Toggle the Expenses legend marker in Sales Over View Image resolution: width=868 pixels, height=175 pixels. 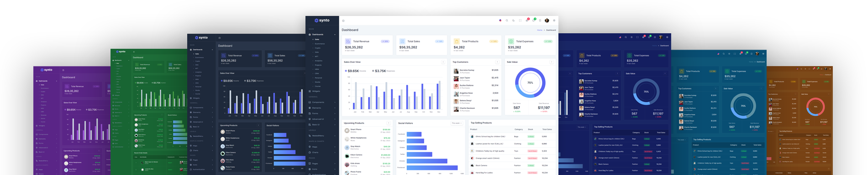click(373, 71)
